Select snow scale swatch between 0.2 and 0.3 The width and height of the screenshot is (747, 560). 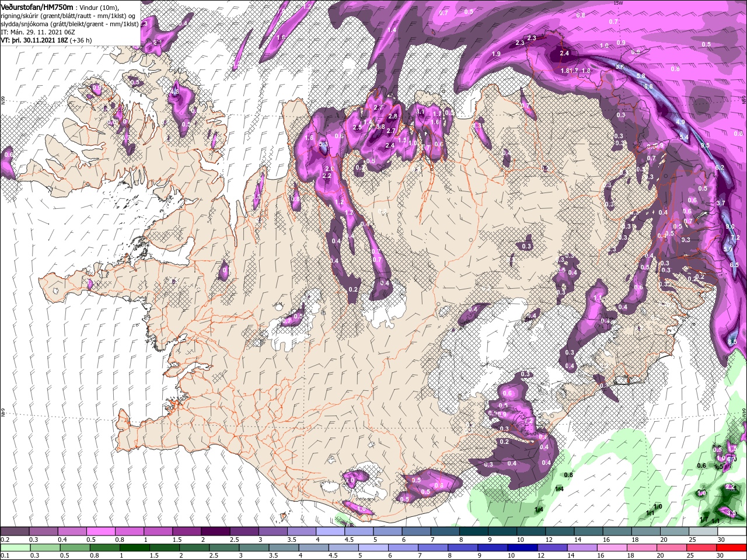click(15, 532)
